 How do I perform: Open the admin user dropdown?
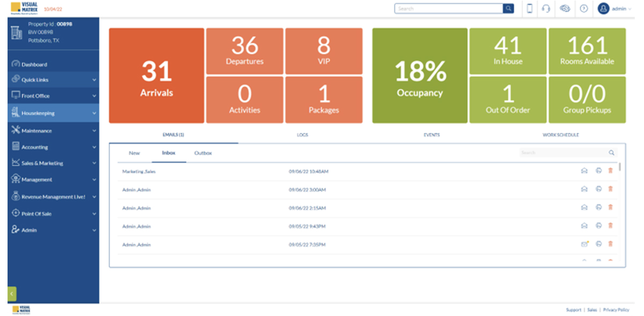(615, 9)
